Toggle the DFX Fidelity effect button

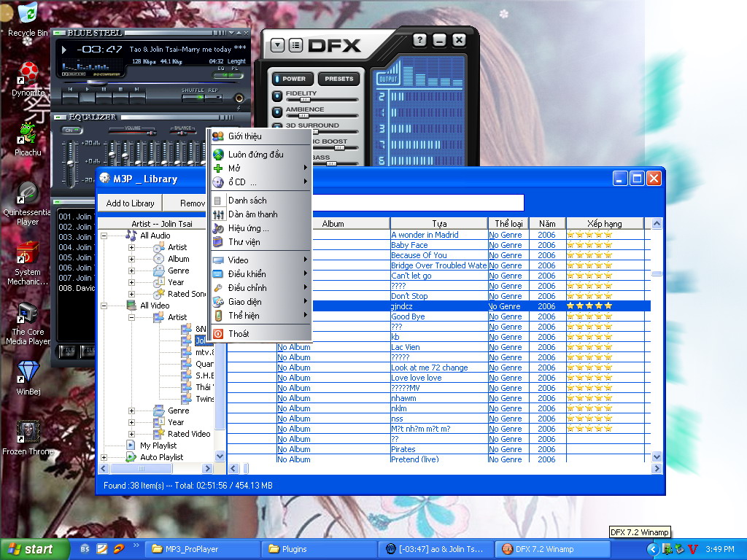[x=278, y=96]
